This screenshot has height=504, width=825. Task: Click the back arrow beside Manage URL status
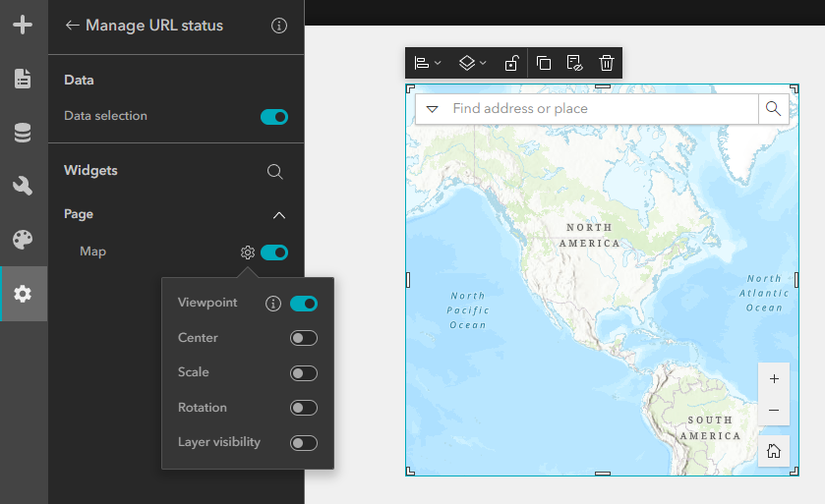[72, 26]
